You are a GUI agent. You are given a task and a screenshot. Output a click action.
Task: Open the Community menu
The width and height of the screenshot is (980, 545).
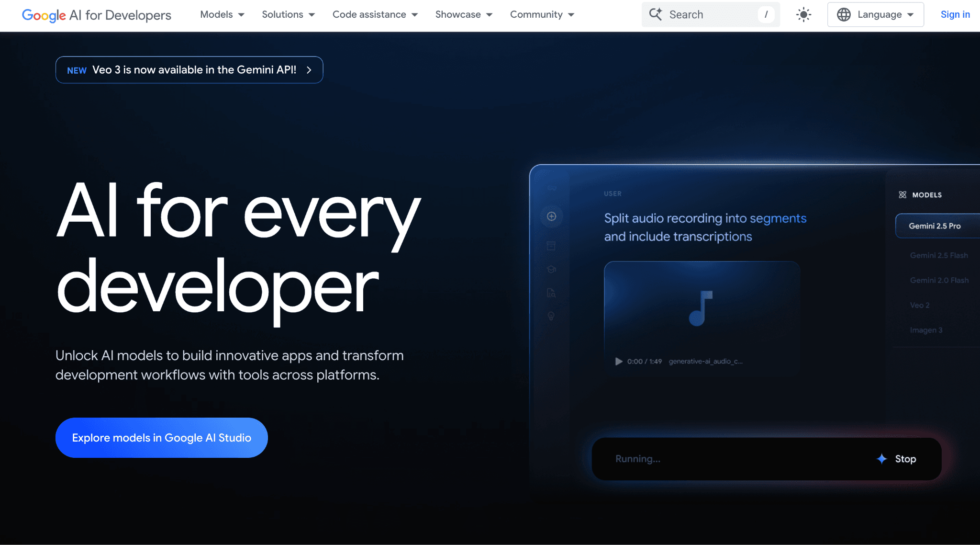542,14
